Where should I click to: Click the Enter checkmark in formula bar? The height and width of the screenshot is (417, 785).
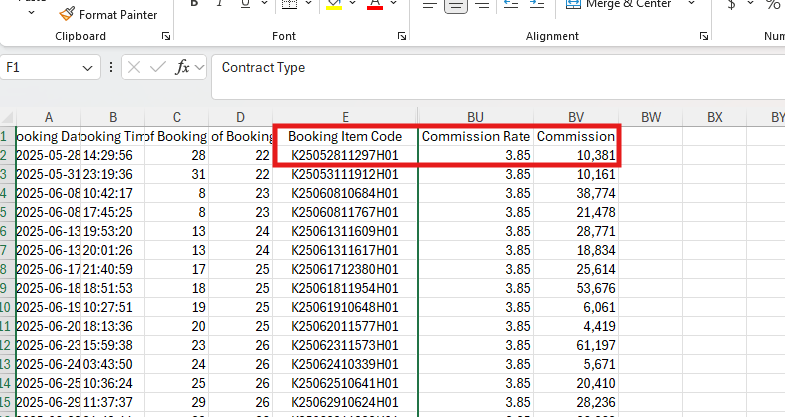(157, 68)
